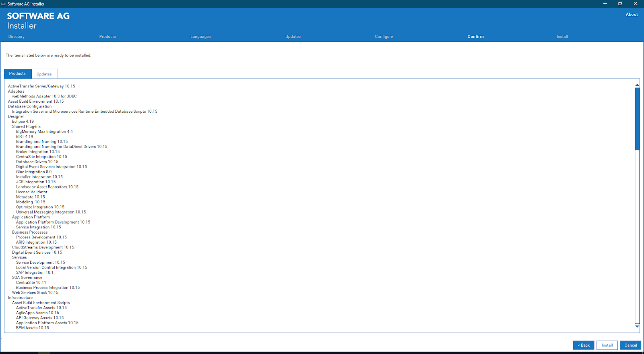Image resolution: width=644 pixels, height=354 pixels.
Task: Select CentraSite Integration 10.15
Action: click(41, 157)
